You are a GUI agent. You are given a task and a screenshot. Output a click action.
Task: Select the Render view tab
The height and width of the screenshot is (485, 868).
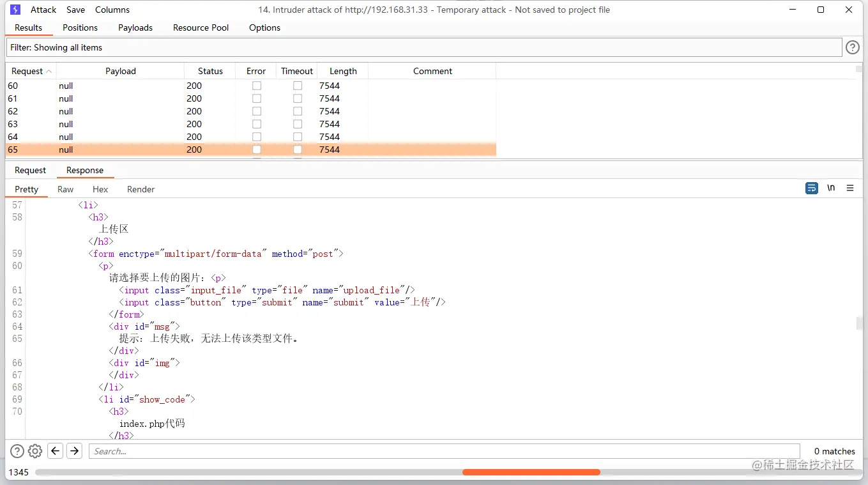point(141,189)
